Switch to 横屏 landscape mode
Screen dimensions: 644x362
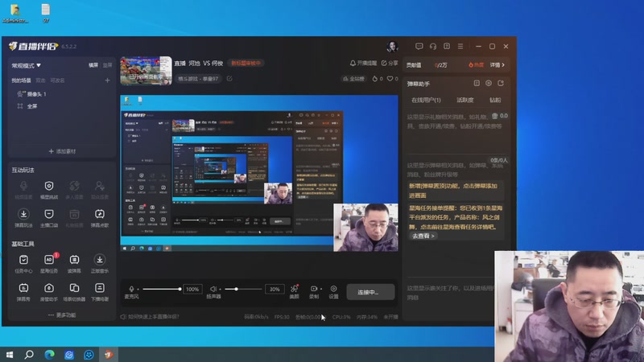(x=93, y=65)
